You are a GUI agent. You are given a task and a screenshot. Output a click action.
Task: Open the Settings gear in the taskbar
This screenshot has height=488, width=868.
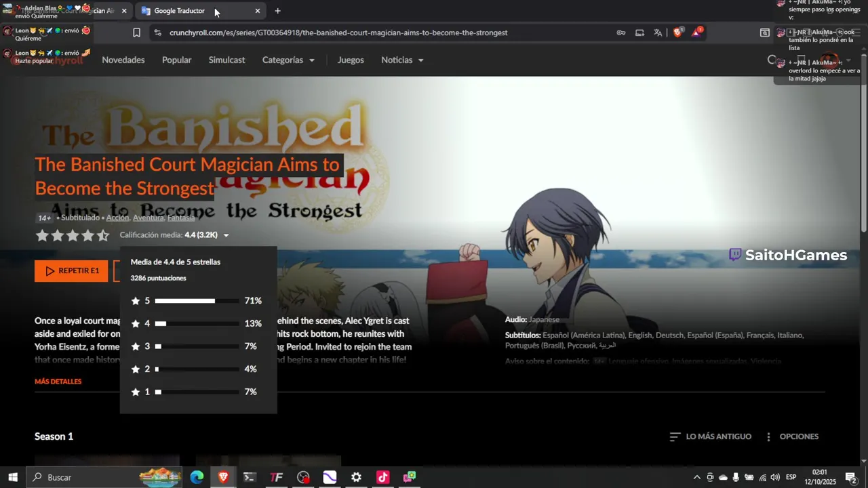click(356, 477)
